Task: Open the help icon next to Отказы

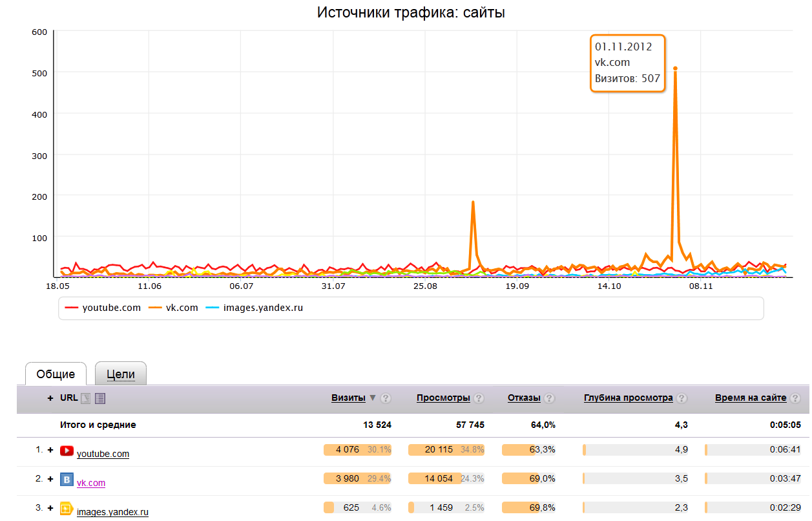Action: (x=549, y=398)
